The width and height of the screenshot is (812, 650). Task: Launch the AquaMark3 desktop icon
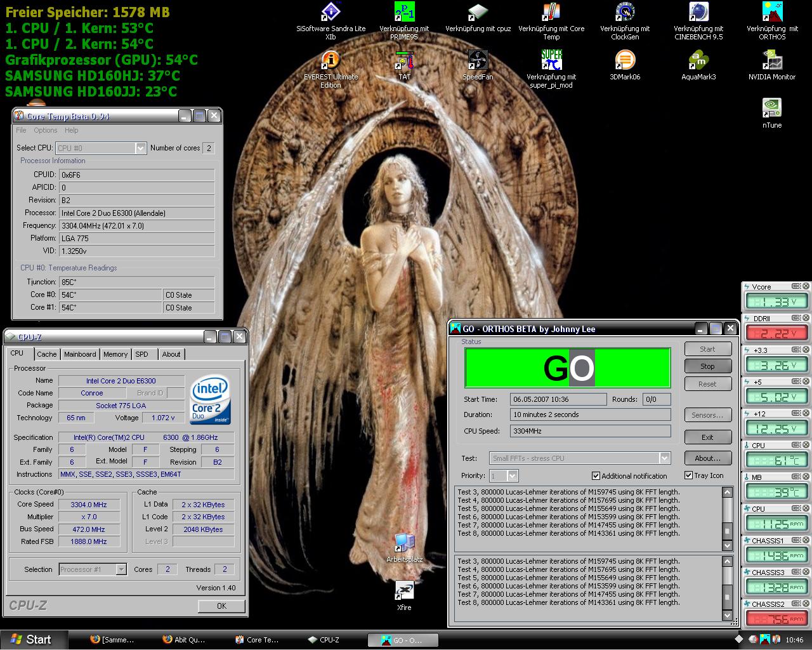(x=698, y=61)
